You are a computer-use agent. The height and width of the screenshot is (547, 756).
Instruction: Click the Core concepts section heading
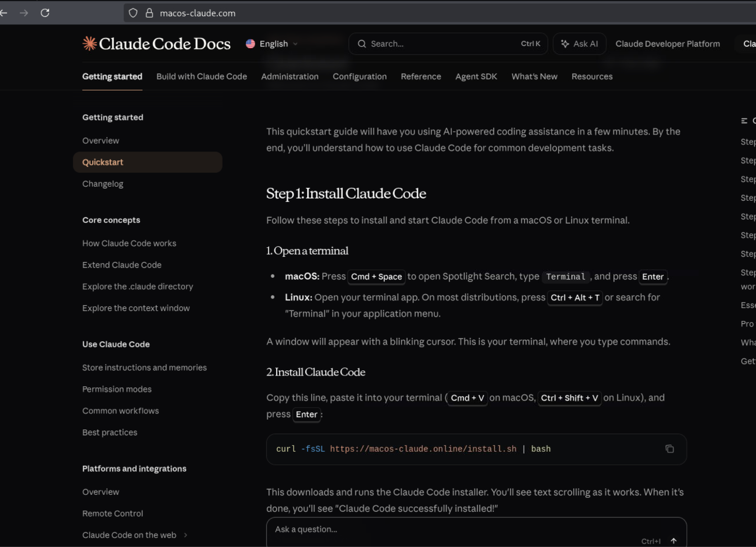111,220
